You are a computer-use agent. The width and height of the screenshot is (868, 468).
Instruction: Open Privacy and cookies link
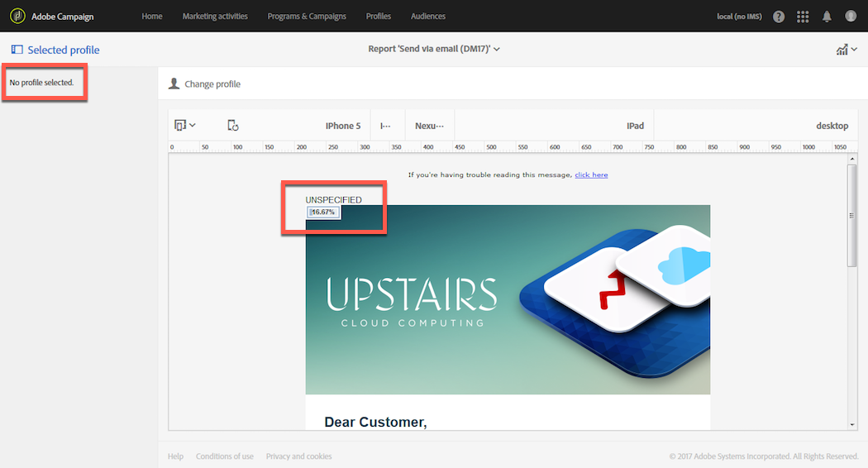tap(299, 456)
